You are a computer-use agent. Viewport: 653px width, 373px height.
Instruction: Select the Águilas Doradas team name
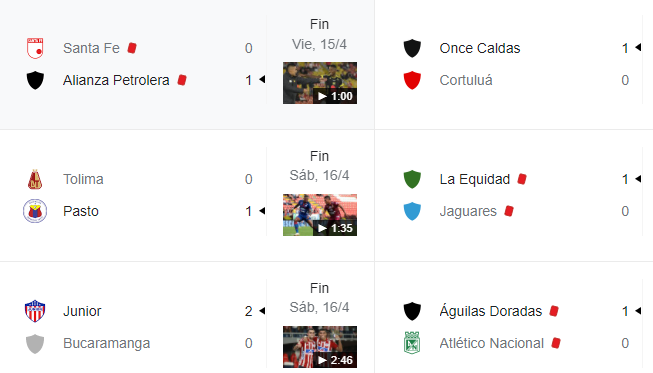(491, 311)
